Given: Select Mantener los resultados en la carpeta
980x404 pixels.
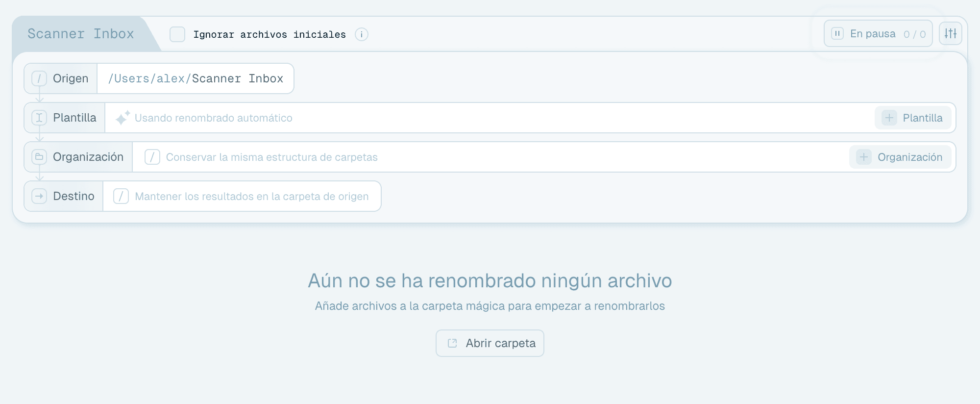Looking at the screenshot, I should pos(252,196).
